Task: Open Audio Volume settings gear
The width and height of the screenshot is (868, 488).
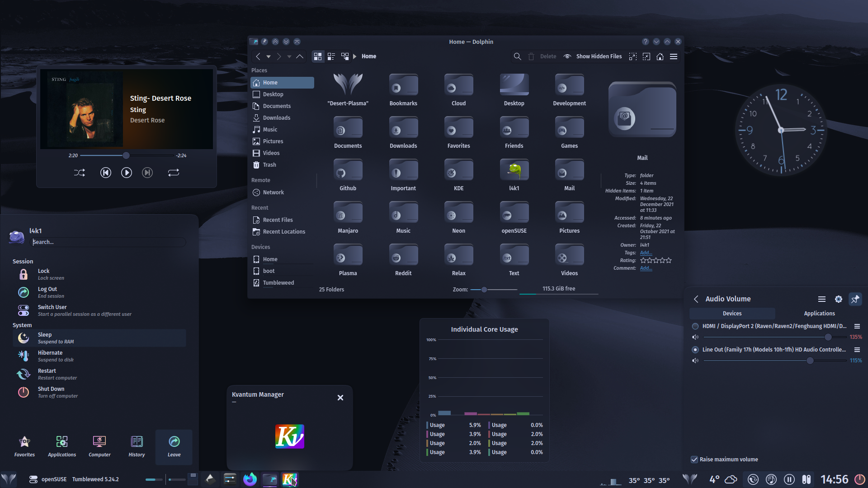Action: coord(839,299)
